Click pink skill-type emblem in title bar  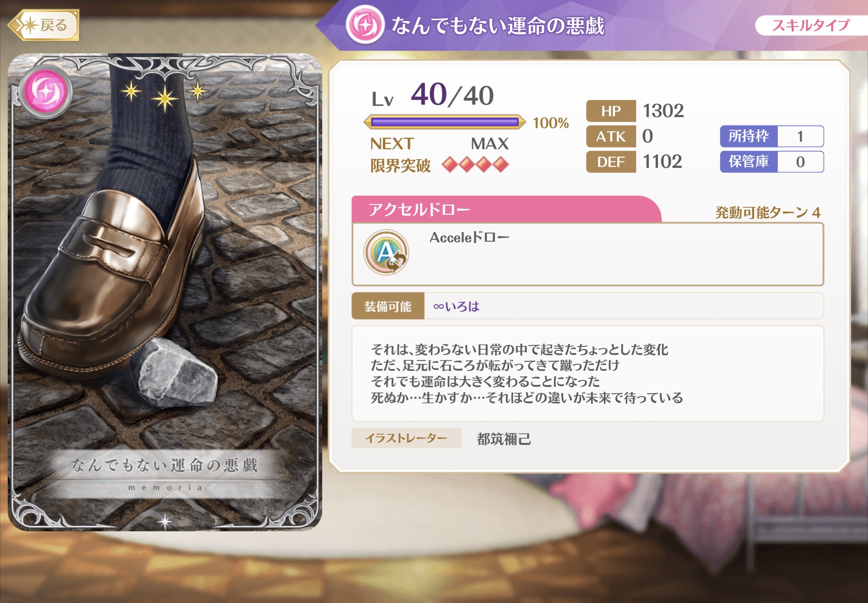[365, 25]
